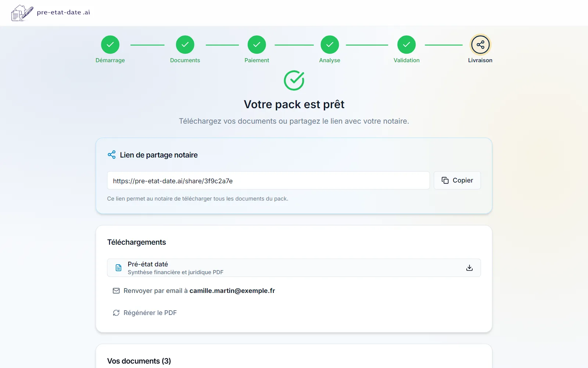Screen dimensions: 588x368
Task: Click the envelope icon for email resend
Action: pos(116,291)
